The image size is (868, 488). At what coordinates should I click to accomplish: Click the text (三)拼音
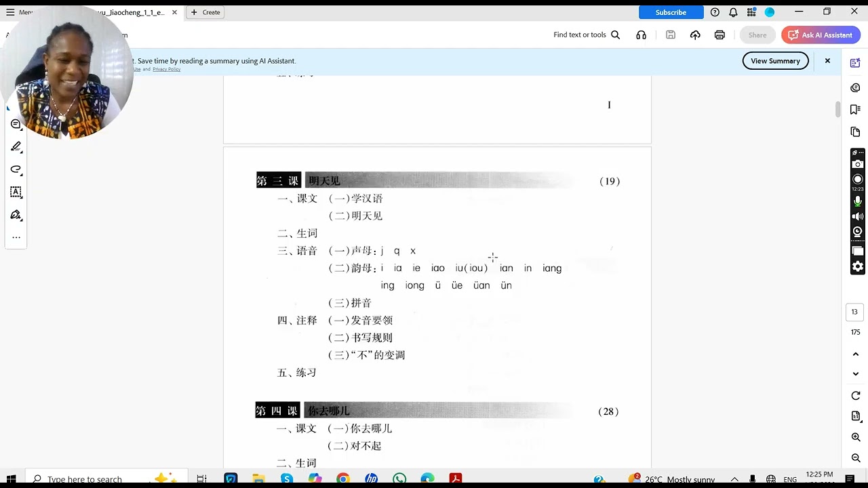pyautogui.click(x=350, y=303)
